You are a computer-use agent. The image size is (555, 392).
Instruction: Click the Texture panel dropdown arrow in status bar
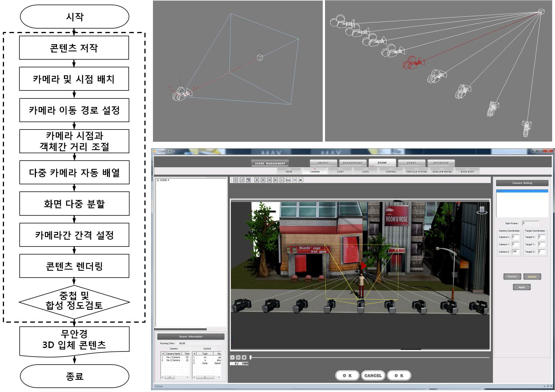544,386
